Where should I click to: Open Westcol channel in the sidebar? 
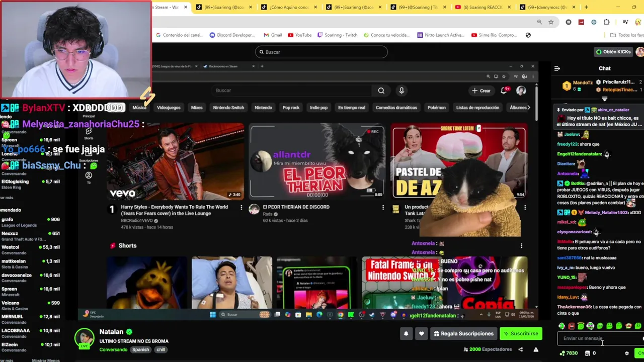pos(30,250)
